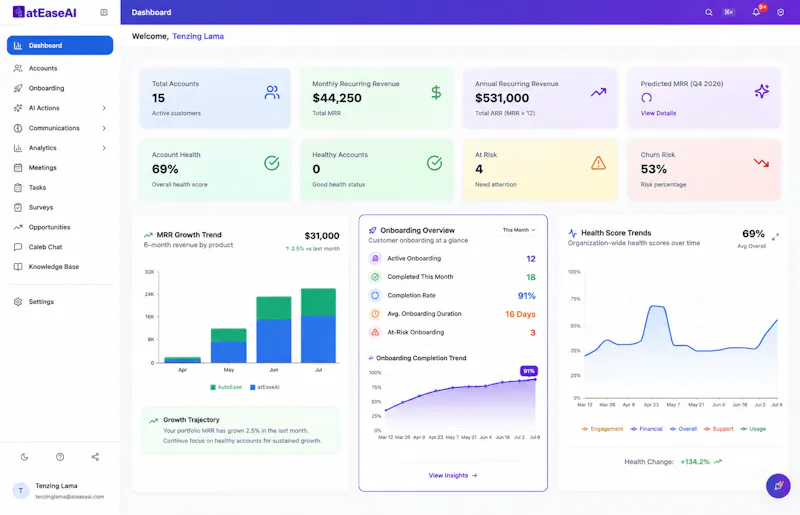The width and height of the screenshot is (800, 515).
Task: Click the Total Accounts people icon
Action: (x=272, y=92)
